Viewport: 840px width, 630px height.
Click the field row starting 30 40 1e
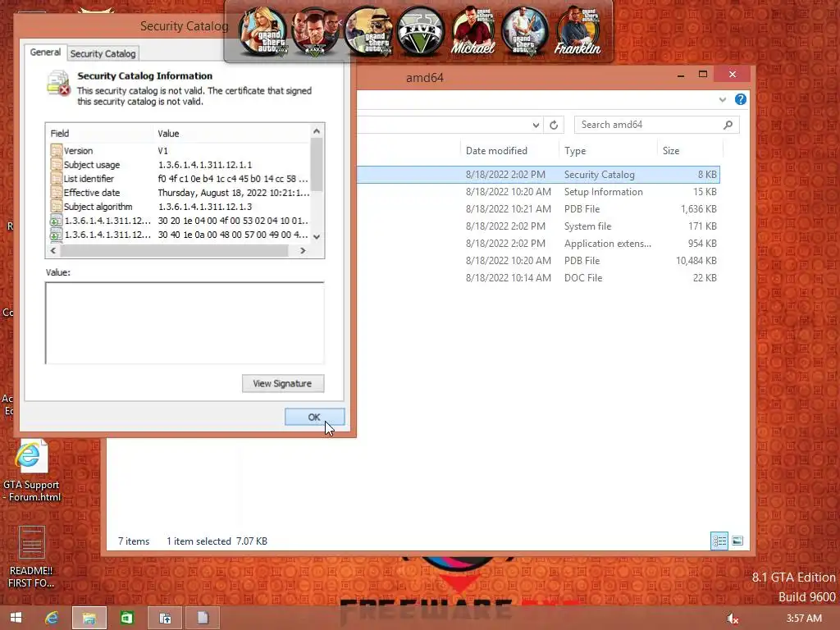click(180, 234)
